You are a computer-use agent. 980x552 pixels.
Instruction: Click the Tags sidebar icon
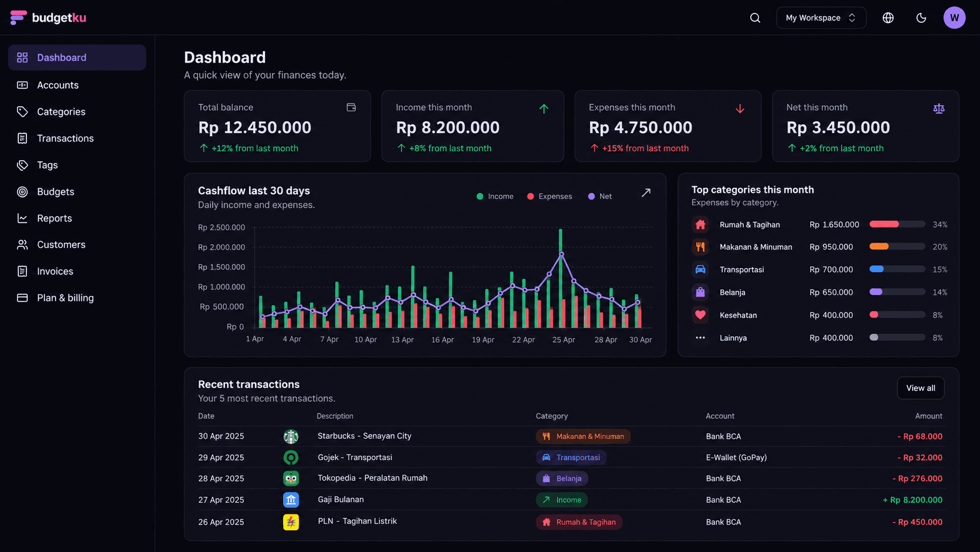[22, 165]
